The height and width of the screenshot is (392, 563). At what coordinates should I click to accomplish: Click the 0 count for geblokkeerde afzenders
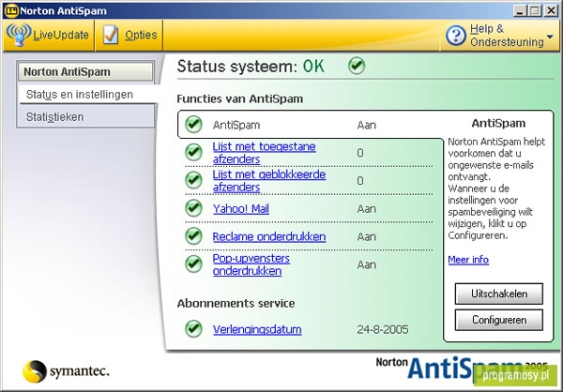click(360, 181)
